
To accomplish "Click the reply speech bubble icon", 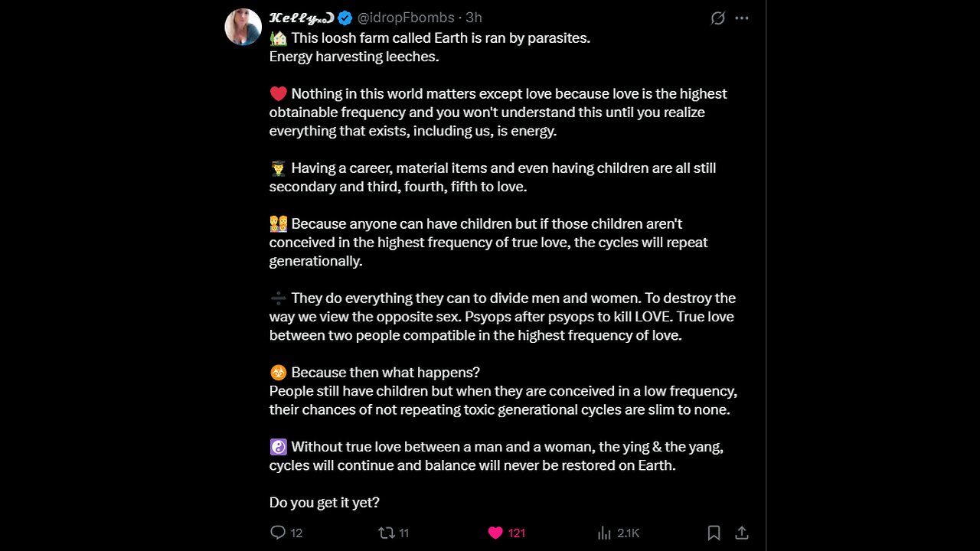I will (x=278, y=533).
